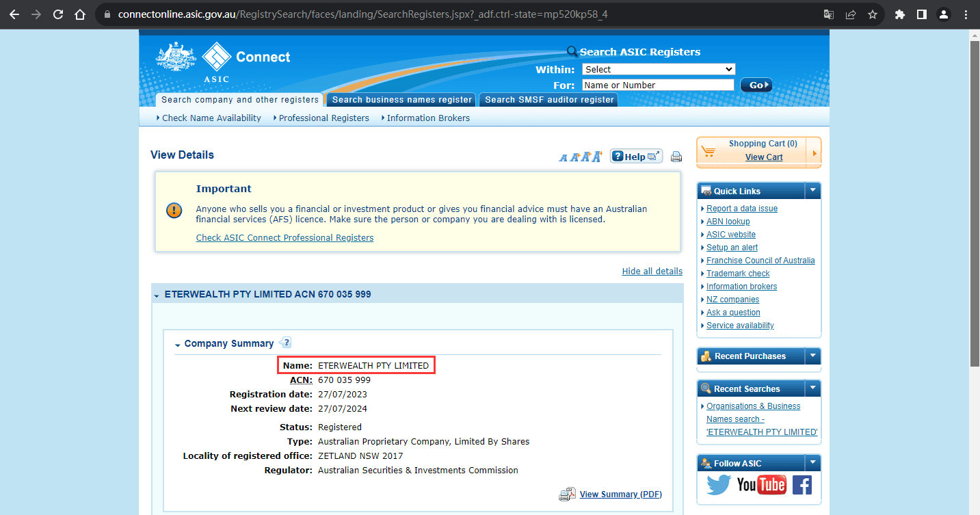Open ASIC Twitter page icon
The width and height of the screenshot is (980, 515).
pos(719,485)
